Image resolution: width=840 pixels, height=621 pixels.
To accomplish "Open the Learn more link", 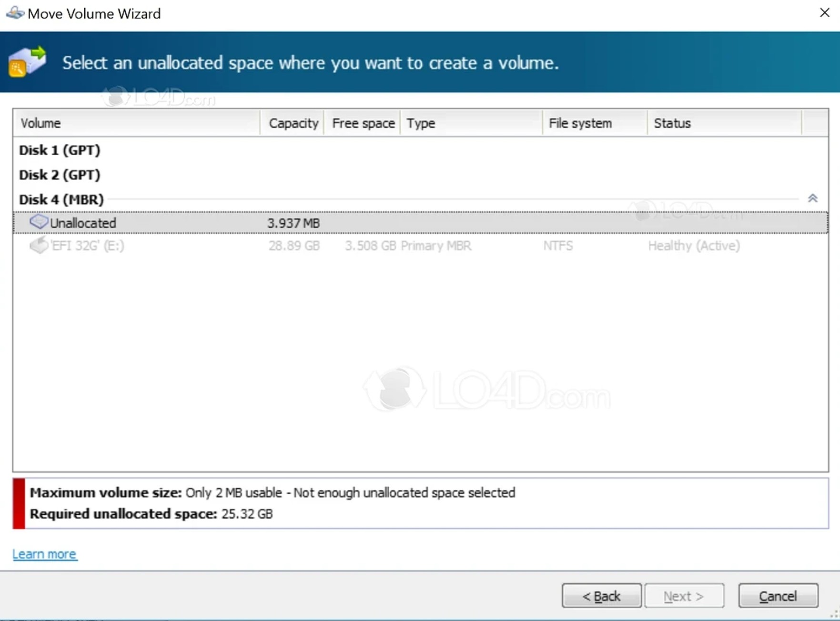I will click(44, 554).
